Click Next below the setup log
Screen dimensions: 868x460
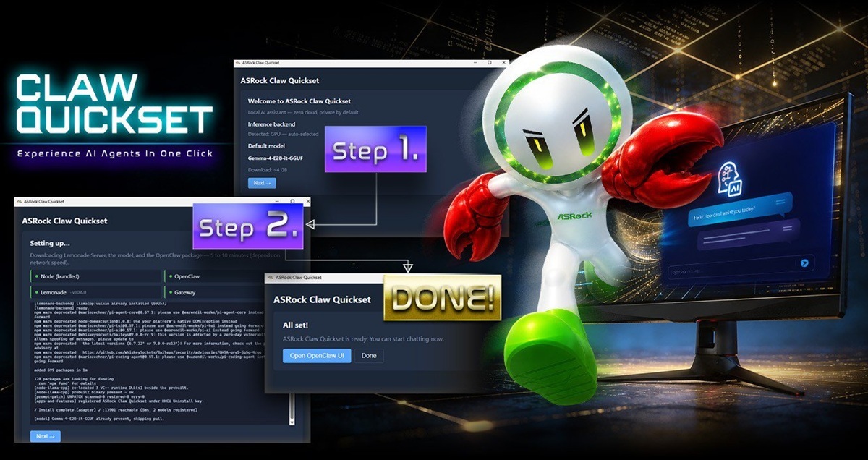[46, 436]
